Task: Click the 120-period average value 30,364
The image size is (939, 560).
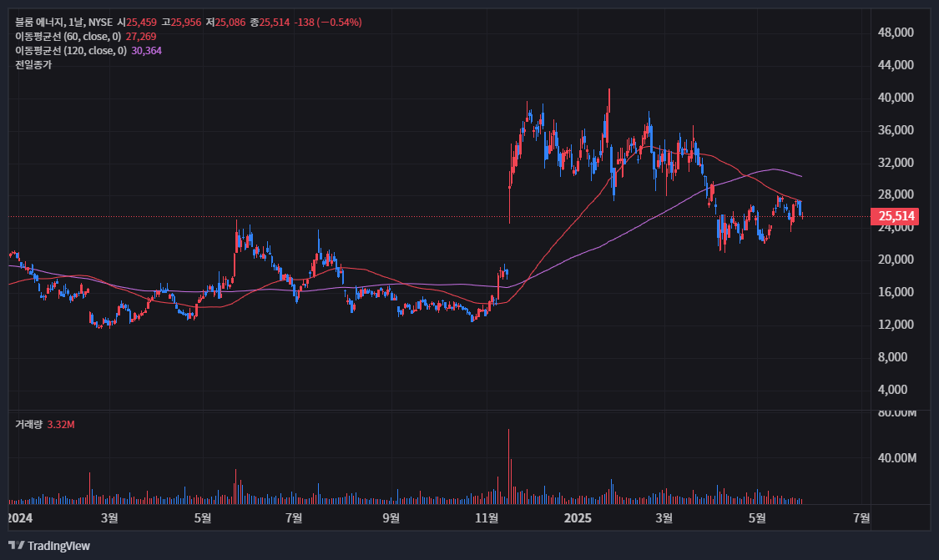Action: (x=146, y=51)
